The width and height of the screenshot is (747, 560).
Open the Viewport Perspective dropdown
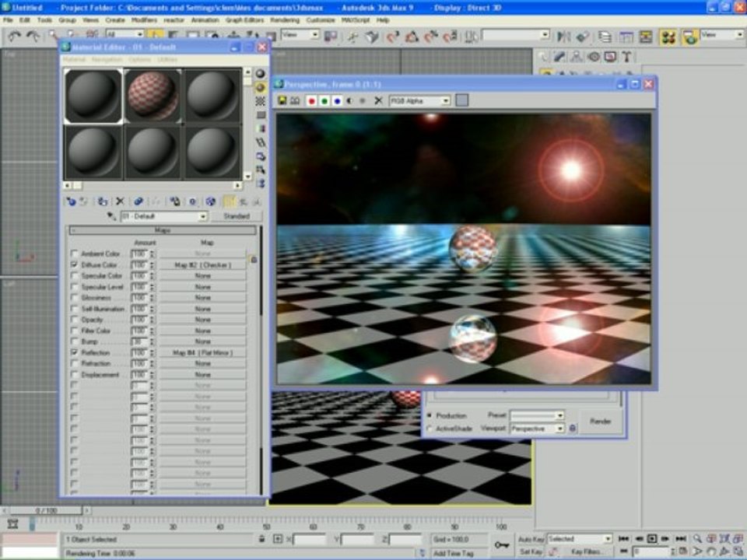click(x=537, y=429)
